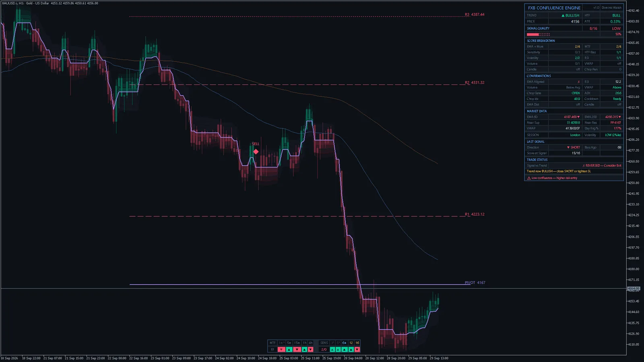This screenshot has width=644, height=362.
Task: Click the 5m green up arrow box
Action: click(x=289, y=350)
